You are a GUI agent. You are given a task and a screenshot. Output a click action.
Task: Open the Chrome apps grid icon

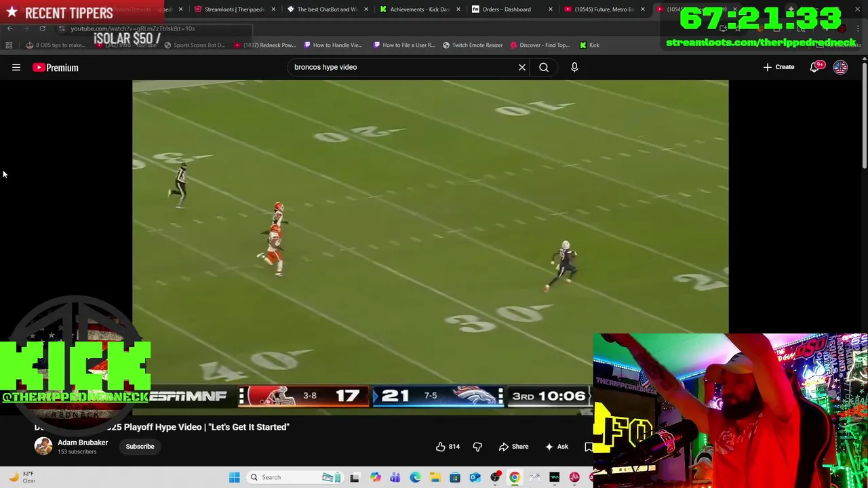(9, 45)
